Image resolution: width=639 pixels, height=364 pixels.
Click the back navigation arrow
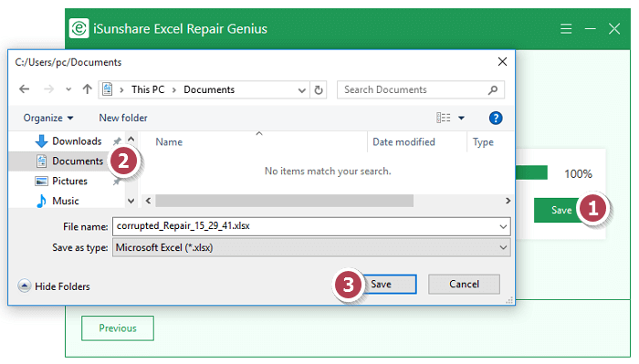[x=25, y=89]
